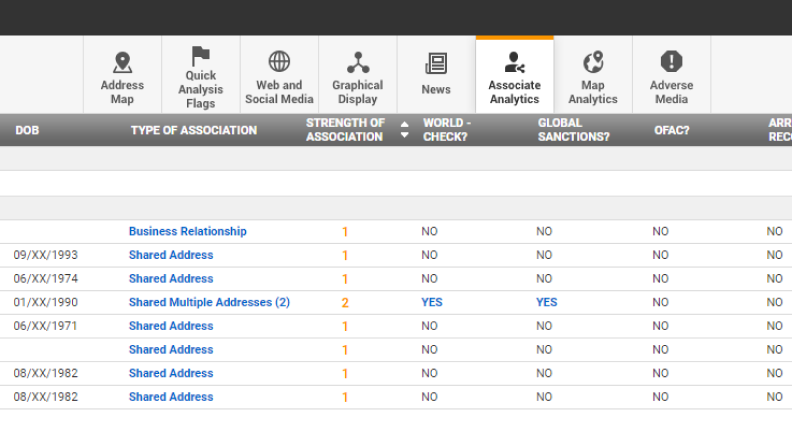Open Web and Social Media globe icon
792x446 pixels.
(x=279, y=62)
